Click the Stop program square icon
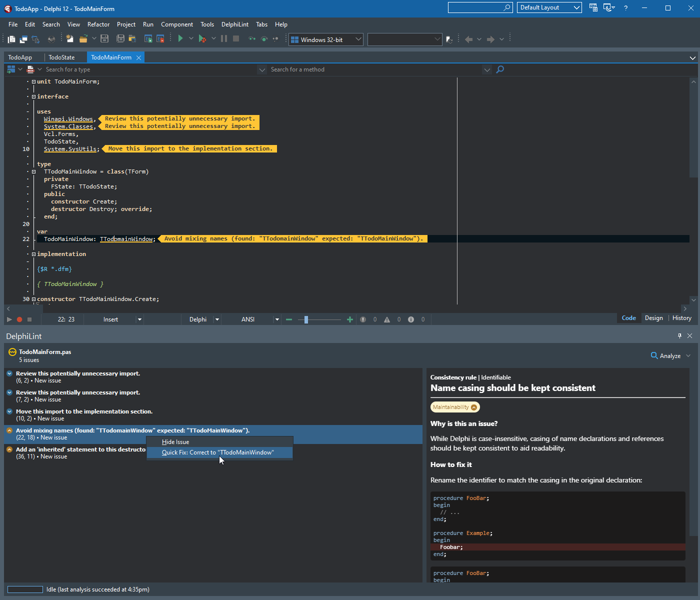The width and height of the screenshot is (700, 600). point(236,38)
